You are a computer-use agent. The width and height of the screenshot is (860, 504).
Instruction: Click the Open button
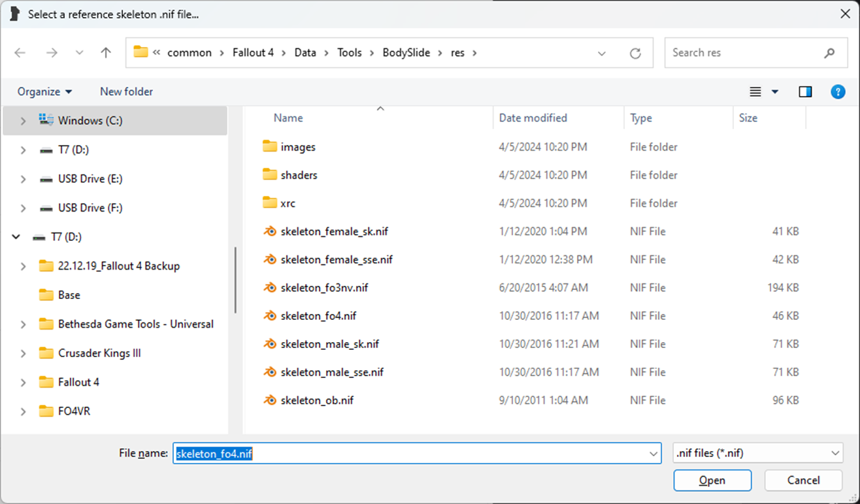coord(712,480)
